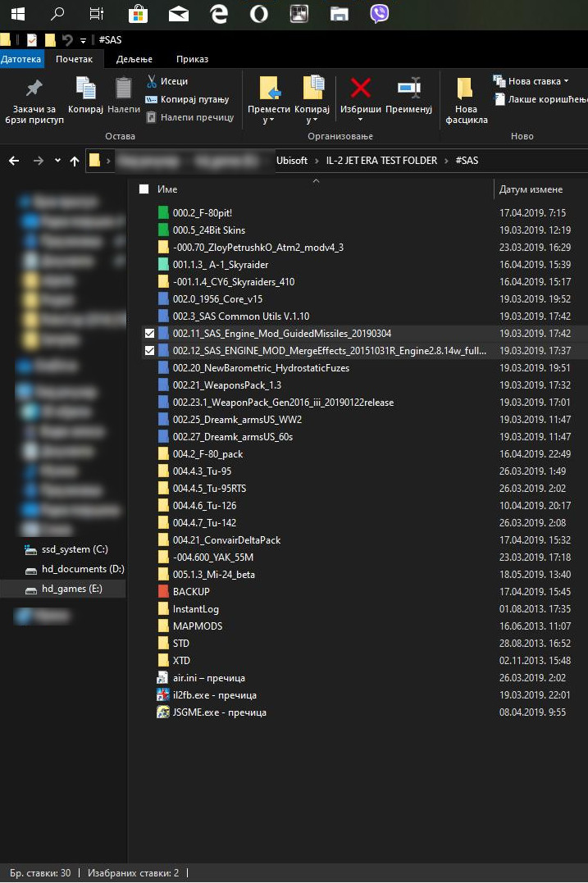This screenshot has width=588, height=883.
Task: Open recent locations dropdown arrow
Action: [x=57, y=161]
